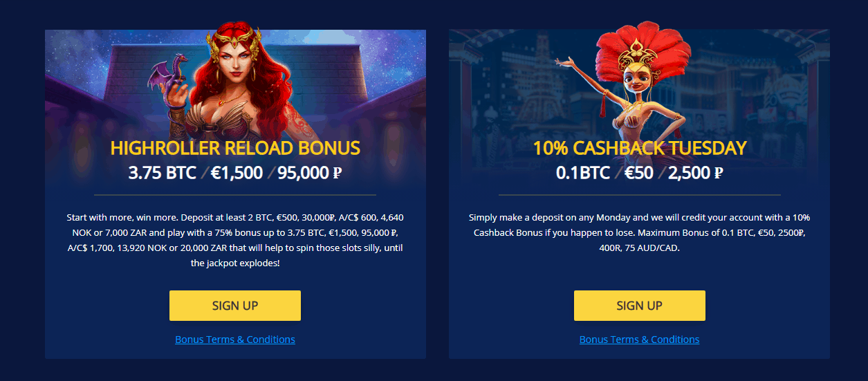Click the 10% Cashback Tuesday heading
Screen dimensions: 868x381
click(639, 148)
